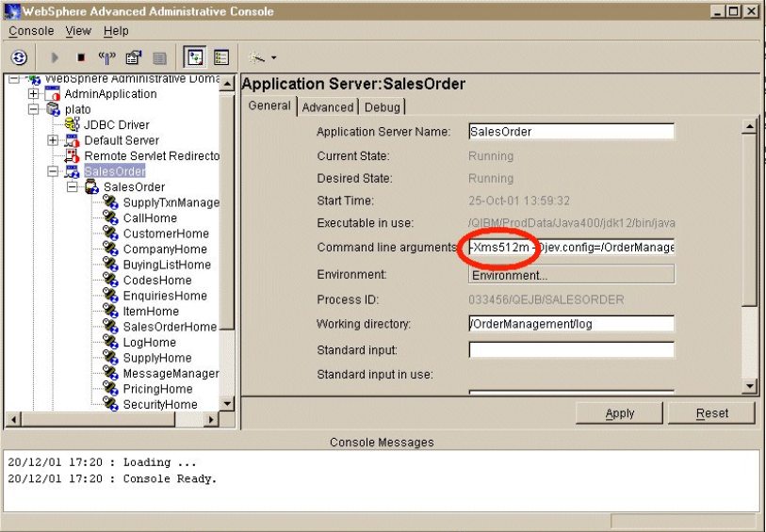Viewport: 766px width, 532px height.
Task: Select Remote Servlet Redirector icon
Action: click(72, 155)
